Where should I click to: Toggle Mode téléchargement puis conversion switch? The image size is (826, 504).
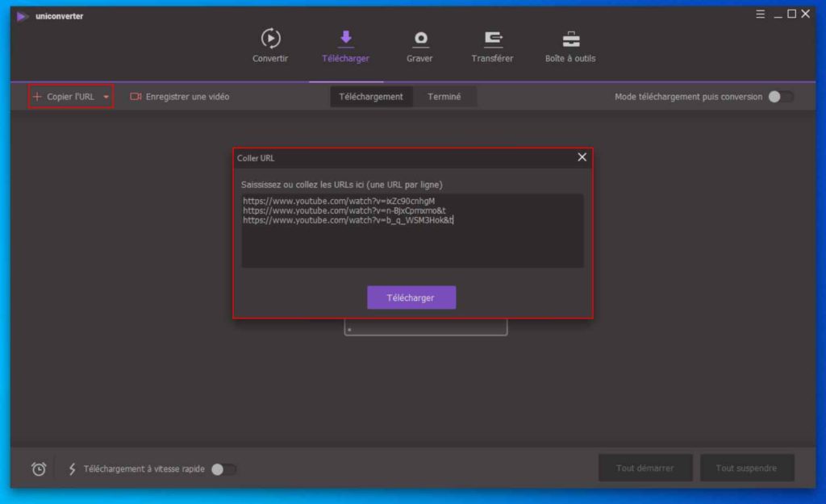780,97
